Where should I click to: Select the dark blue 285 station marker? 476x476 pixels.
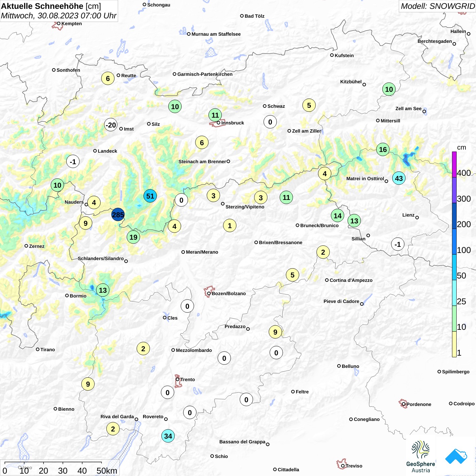point(118,215)
